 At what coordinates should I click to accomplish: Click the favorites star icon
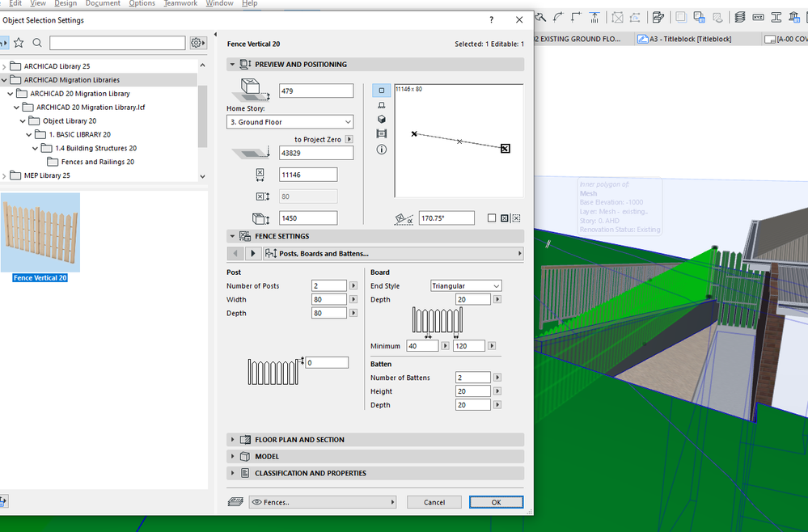click(19, 43)
